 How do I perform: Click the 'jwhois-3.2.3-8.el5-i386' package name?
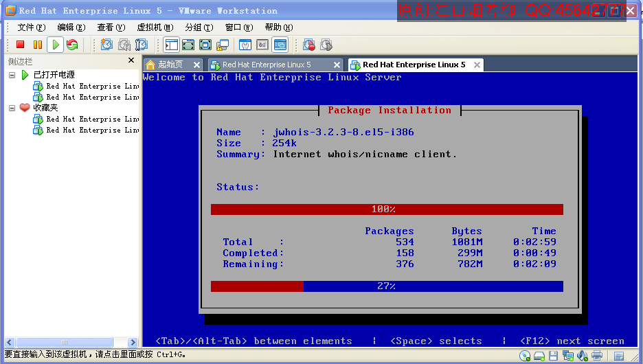point(343,132)
